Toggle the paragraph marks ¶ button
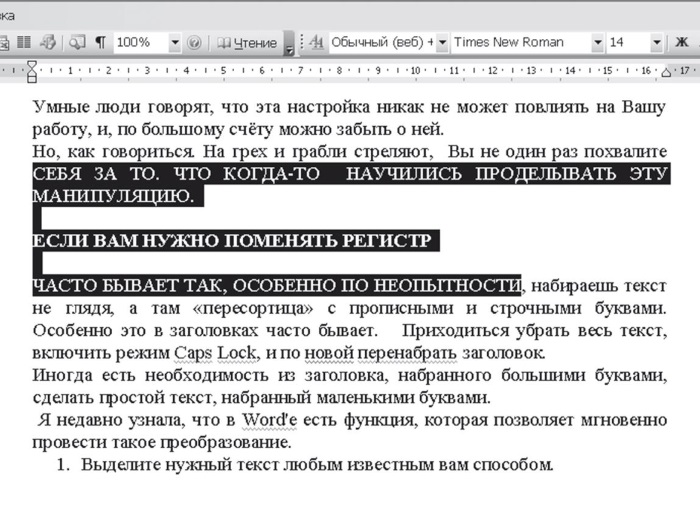 tap(100, 42)
